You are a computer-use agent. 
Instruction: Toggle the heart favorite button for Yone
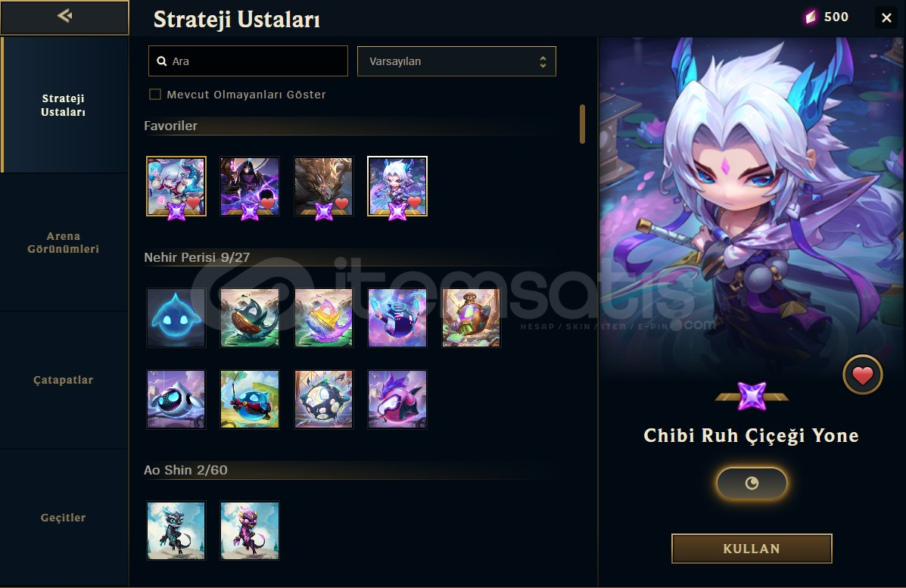click(x=862, y=375)
